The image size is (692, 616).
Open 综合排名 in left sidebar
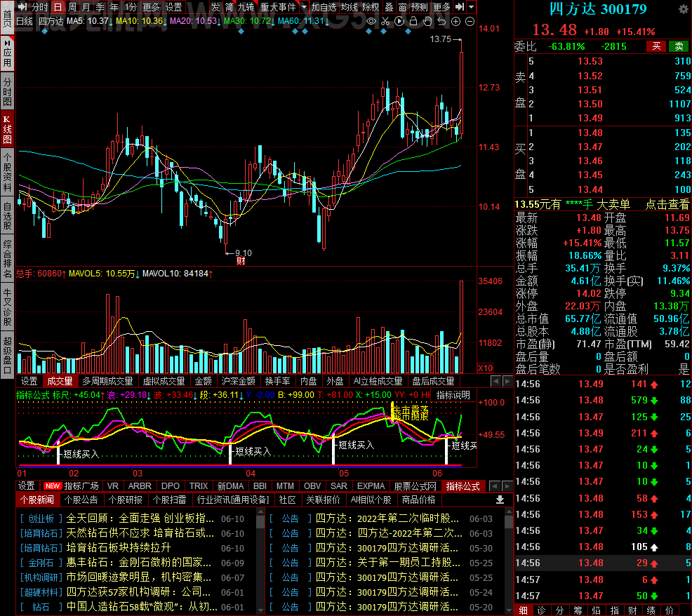pyautogui.click(x=7, y=259)
